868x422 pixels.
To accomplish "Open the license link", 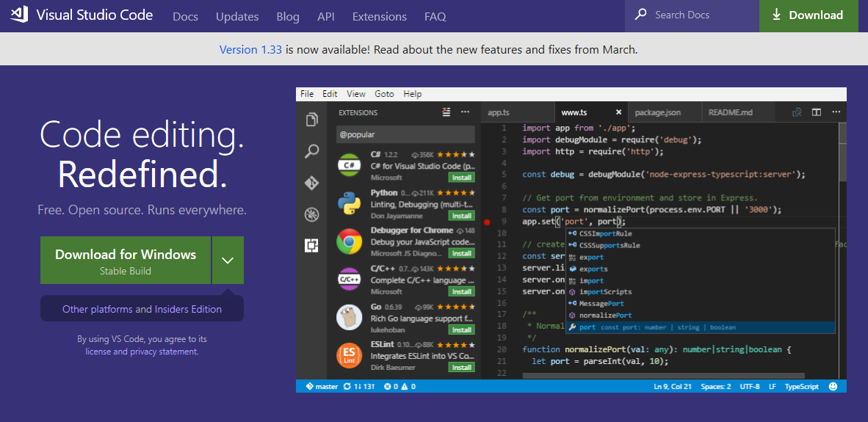I will (98, 352).
